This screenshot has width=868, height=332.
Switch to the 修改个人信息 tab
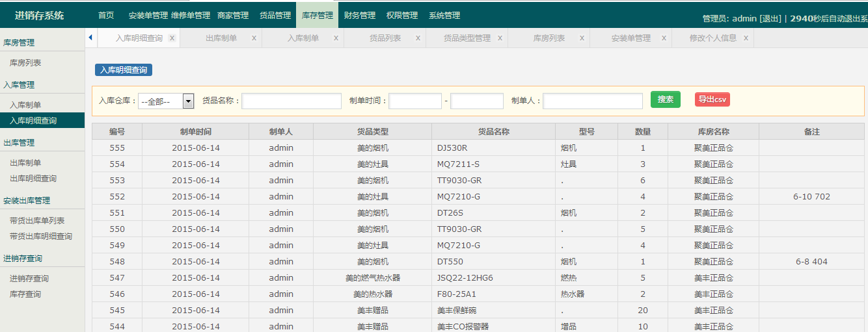[713, 38]
